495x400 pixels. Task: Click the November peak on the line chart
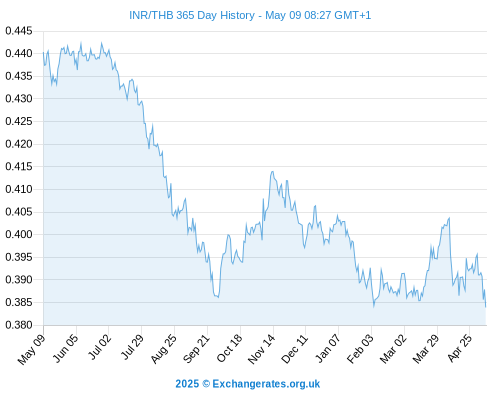click(272, 172)
